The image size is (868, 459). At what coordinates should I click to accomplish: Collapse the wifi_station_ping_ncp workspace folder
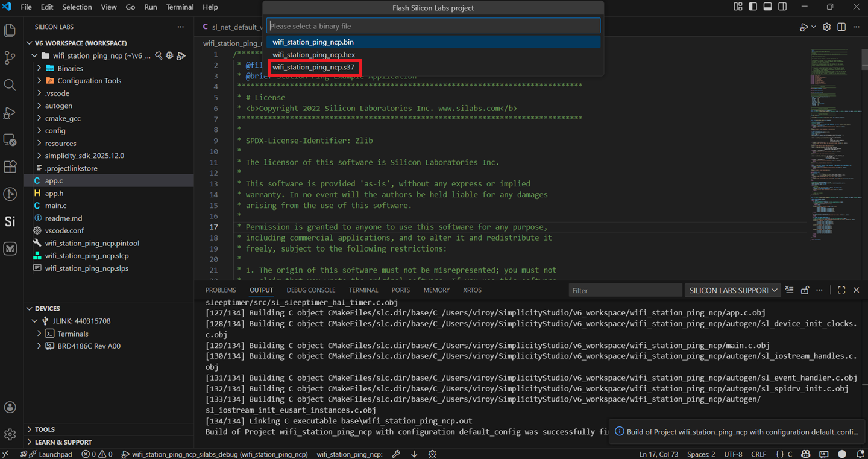coord(34,55)
